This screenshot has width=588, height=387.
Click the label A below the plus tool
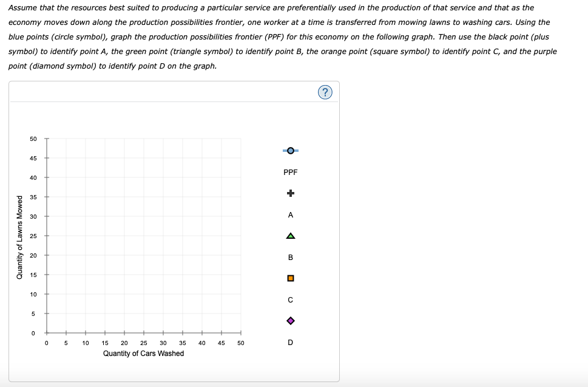tap(290, 214)
